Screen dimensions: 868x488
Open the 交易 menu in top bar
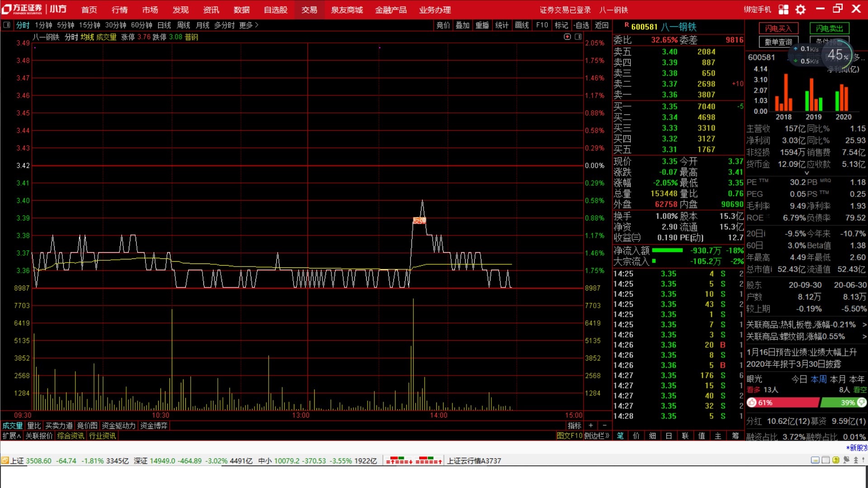309,10
